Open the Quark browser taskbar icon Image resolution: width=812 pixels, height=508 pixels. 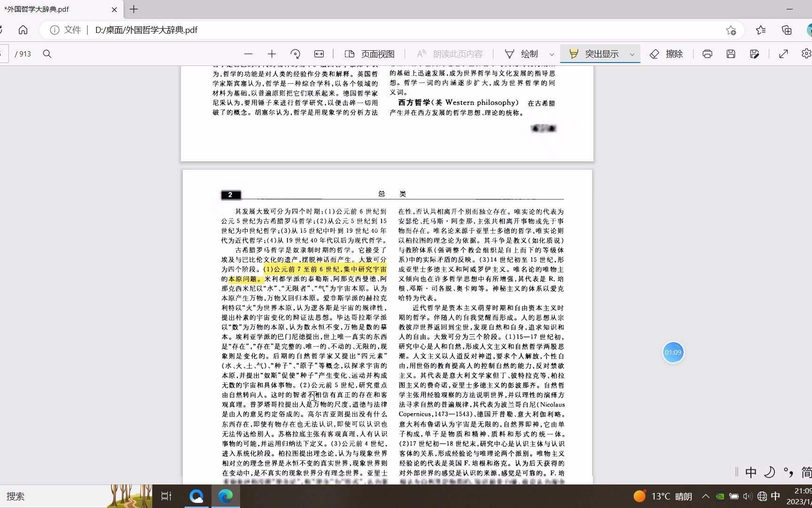coord(196,496)
